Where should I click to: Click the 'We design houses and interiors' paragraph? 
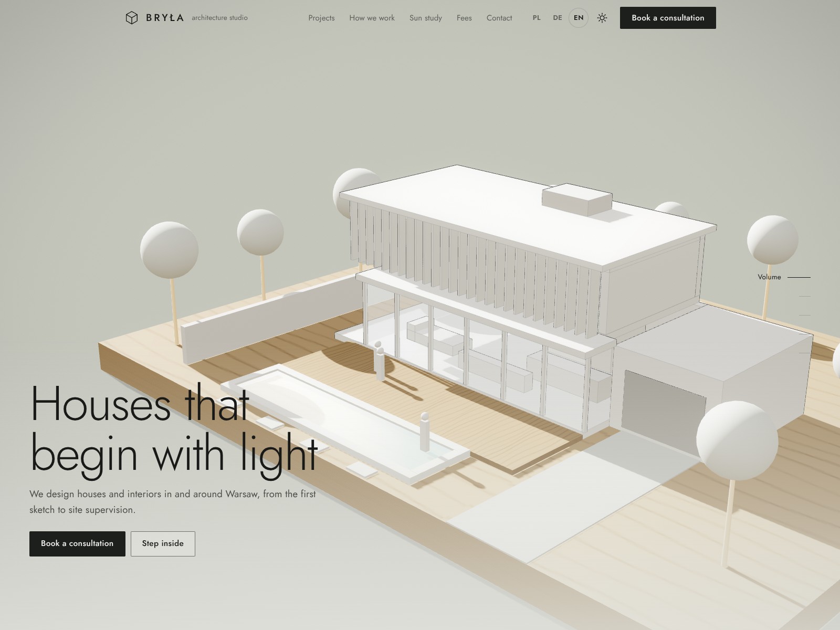[173, 502]
